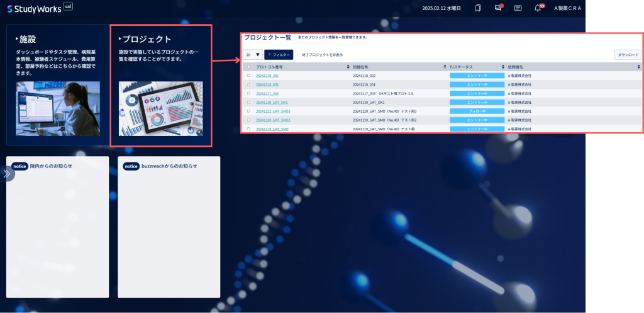Open protocol link 20241217_003
Screen dimensions: 644x313
267,94
